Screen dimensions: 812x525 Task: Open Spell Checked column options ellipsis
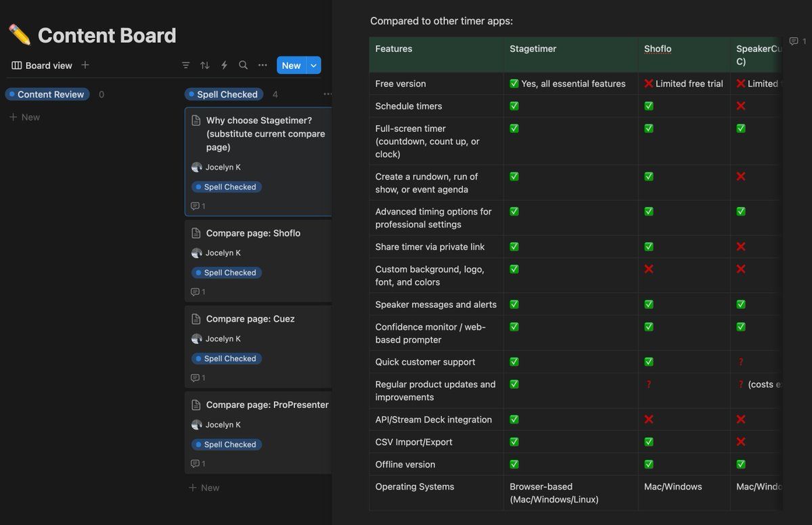click(328, 94)
